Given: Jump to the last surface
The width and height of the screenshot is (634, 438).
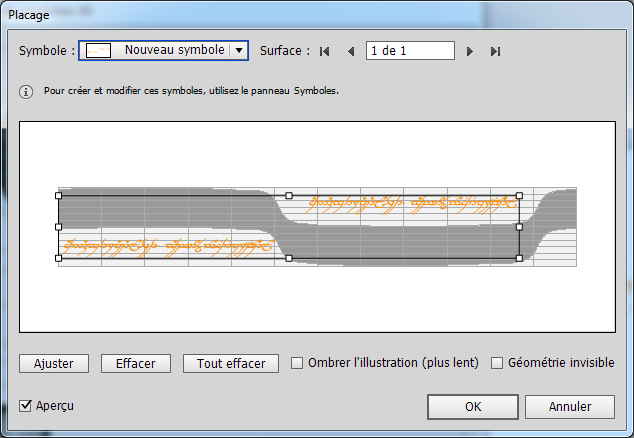Looking at the screenshot, I should pyautogui.click(x=495, y=51).
